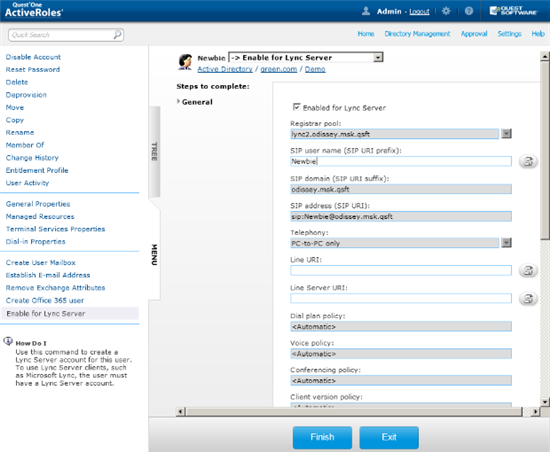Click the vertical scrollbar down arrow
Image resolution: width=550 pixels, height=452 pixels.
(x=545, y=402)
